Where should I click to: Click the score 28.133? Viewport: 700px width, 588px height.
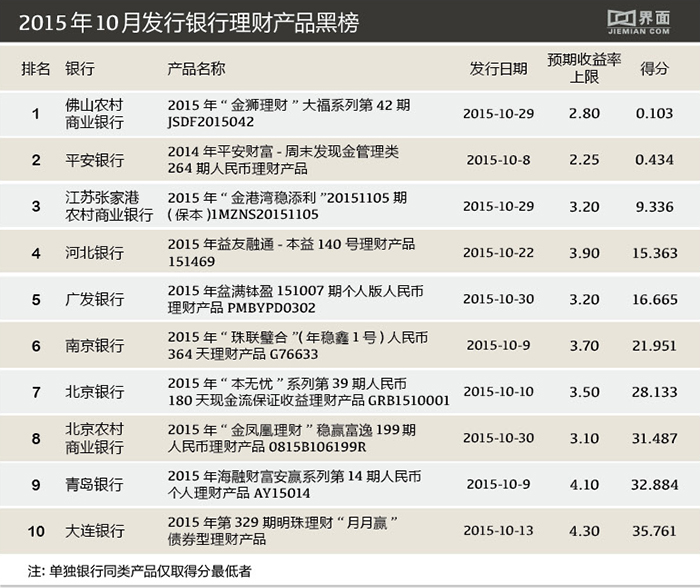coord(654,392)
